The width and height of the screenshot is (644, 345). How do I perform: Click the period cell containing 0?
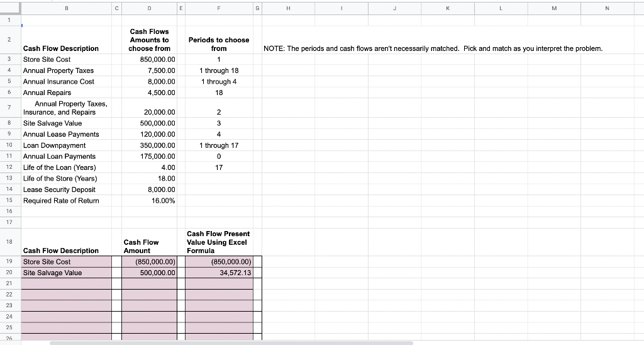coord(219,156)
